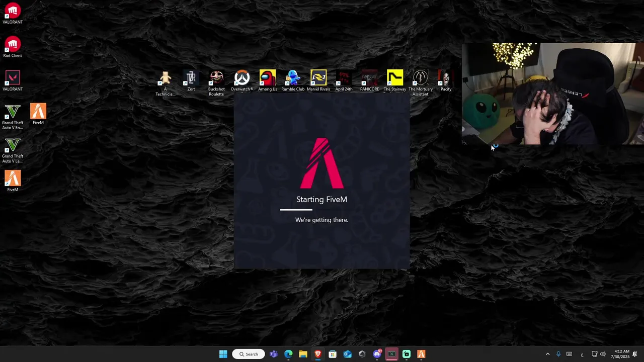
Task: Open Outlook from the taskbar
Action: click(347, 354)
